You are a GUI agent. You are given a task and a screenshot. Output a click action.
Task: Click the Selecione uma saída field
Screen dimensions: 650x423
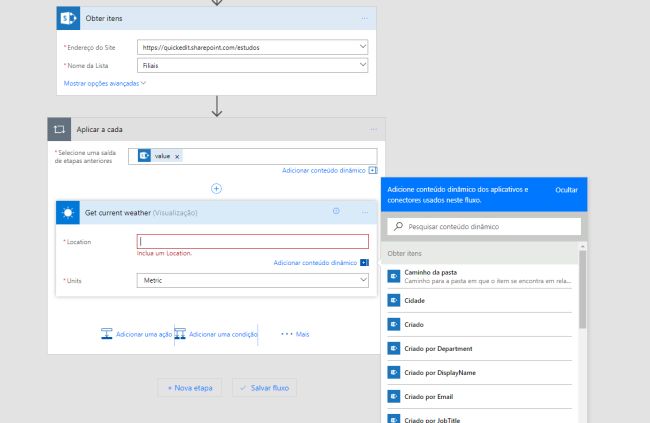click(252, 156)
